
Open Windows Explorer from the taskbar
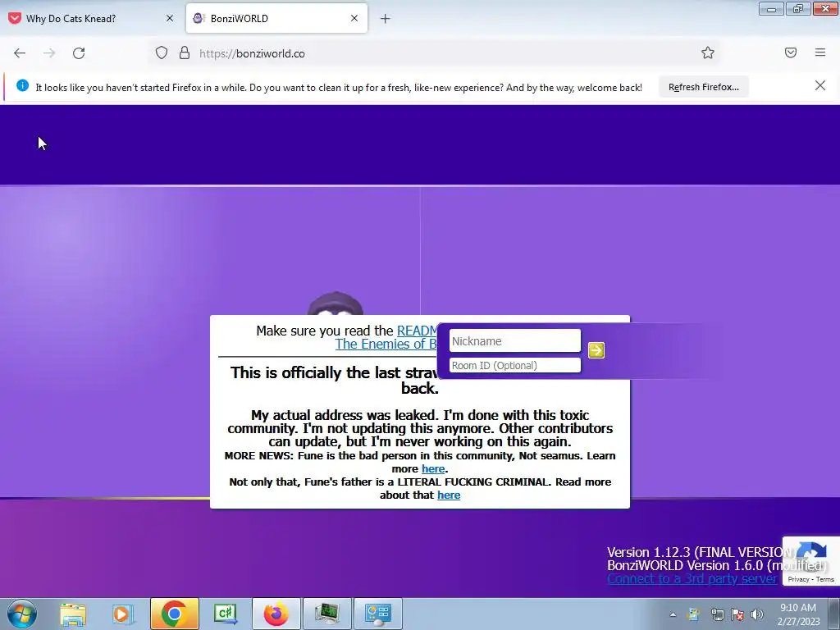[73, 614]
